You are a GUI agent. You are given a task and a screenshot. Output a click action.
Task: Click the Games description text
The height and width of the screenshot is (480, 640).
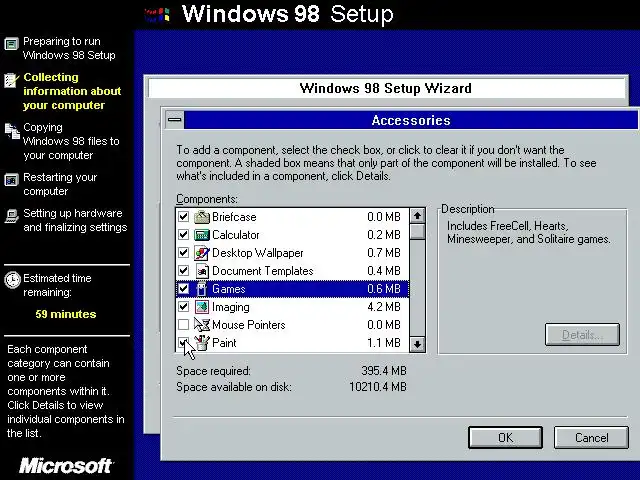coord(529,232)
